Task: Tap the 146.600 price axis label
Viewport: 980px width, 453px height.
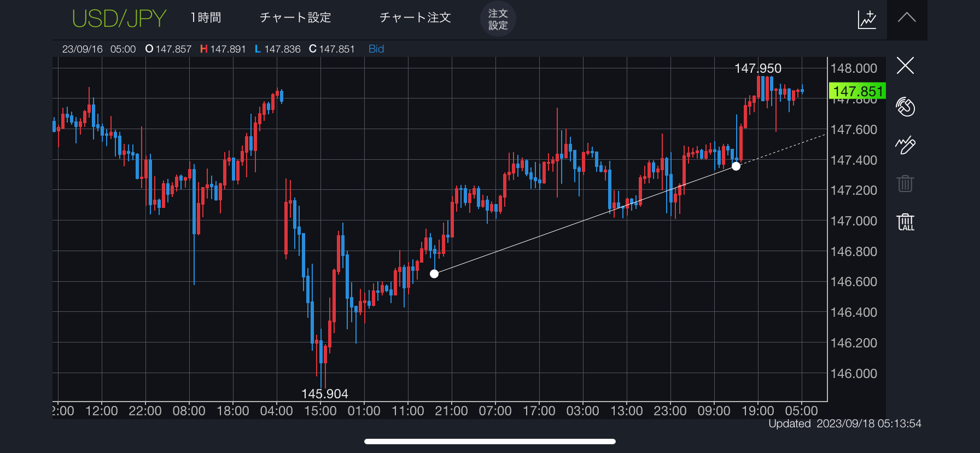Action: pyautogui.click(x=854, y=282)
